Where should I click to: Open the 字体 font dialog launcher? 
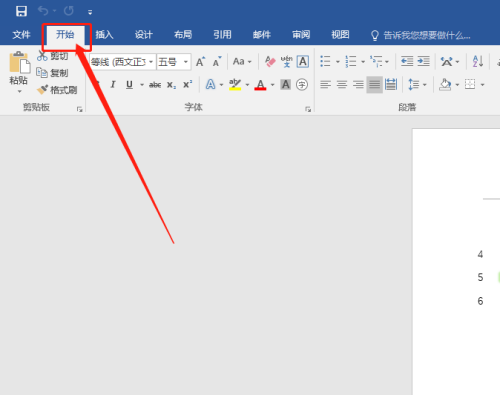pyautogui.click(x=308, y=109)
